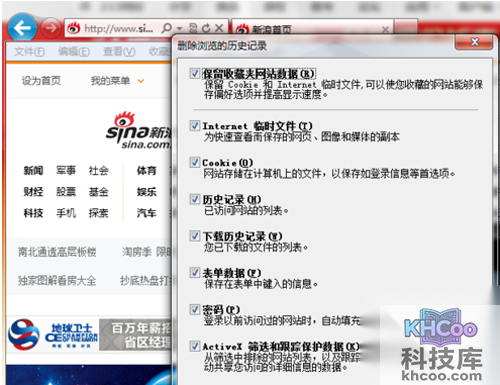Close the 新浪首页 tab with its X
This screenshot has height=385, width=500.
click(385, 30)
